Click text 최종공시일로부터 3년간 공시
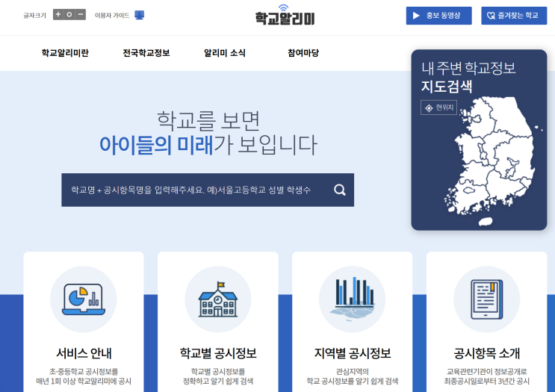 (x=487, y=382)
